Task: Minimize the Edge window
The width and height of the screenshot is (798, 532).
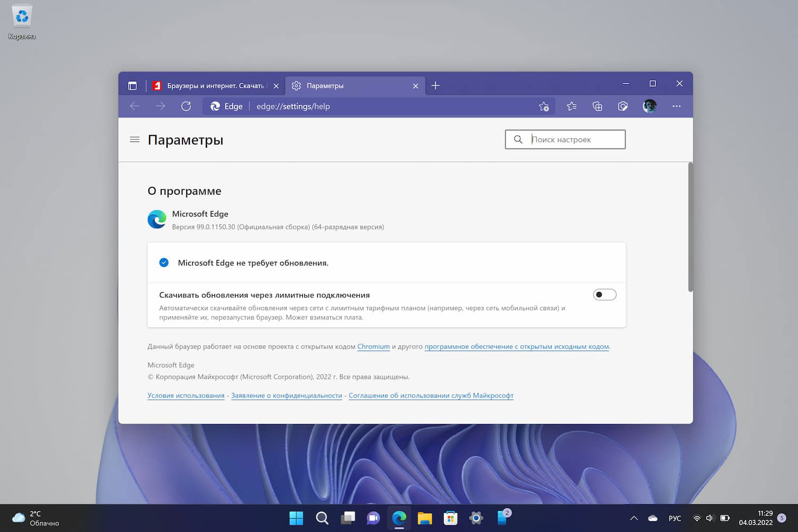Action: [626, 84]
